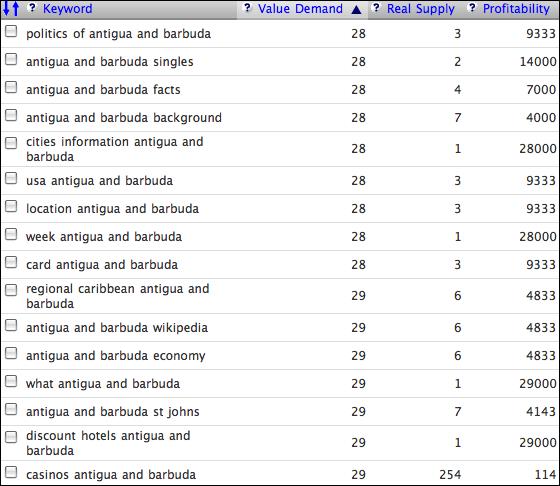560x486 pixels.
Task: Open help icon beside Value Demand
Action: pyautogui.click(x=247, y=7)
